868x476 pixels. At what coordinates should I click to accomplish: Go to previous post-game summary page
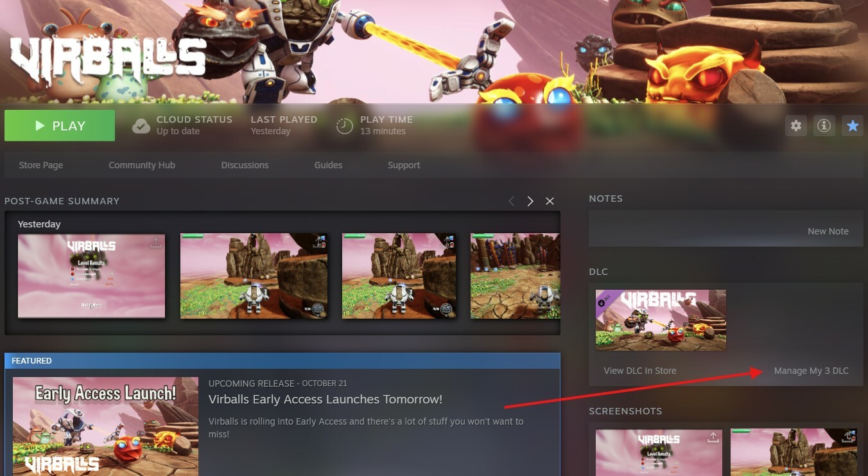point(512,201)
